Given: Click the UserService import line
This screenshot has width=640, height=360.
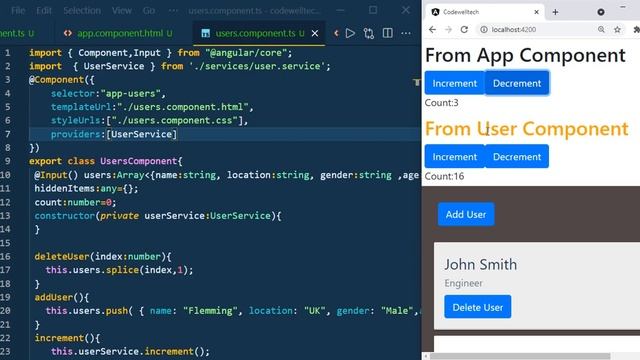Looking at the screenshot, I should tap(180, 66).
